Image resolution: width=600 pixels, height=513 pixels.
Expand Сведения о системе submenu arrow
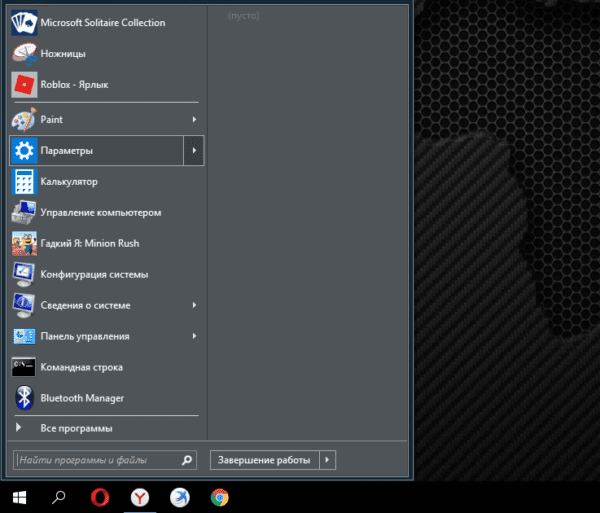tap(194, 305)
